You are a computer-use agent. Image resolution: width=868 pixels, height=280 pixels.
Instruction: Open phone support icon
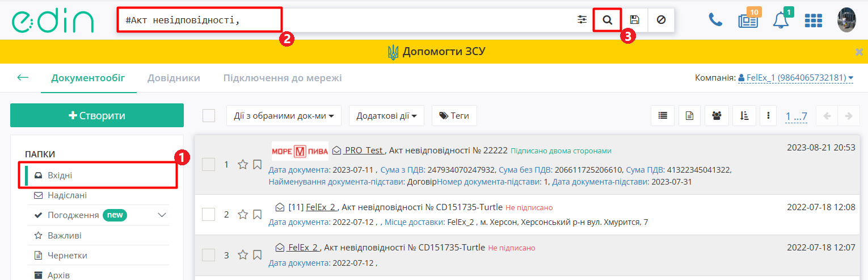click(x=715, y=20)
